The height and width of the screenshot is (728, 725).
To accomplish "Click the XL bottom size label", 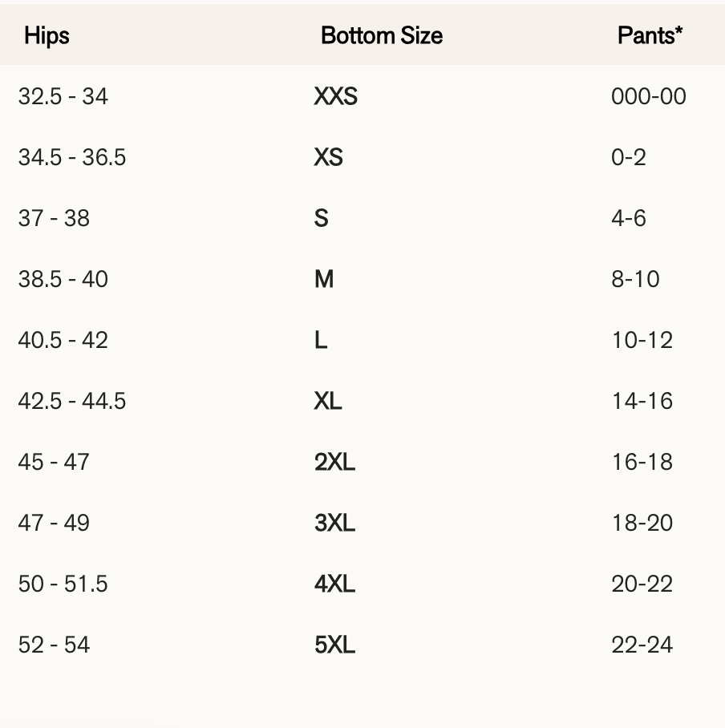I will point(328,401).
